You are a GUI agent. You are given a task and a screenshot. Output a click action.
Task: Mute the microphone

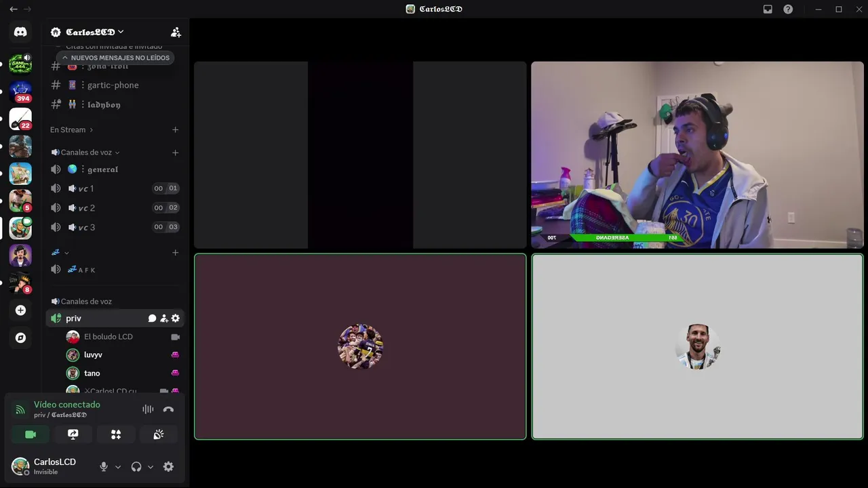103,466
